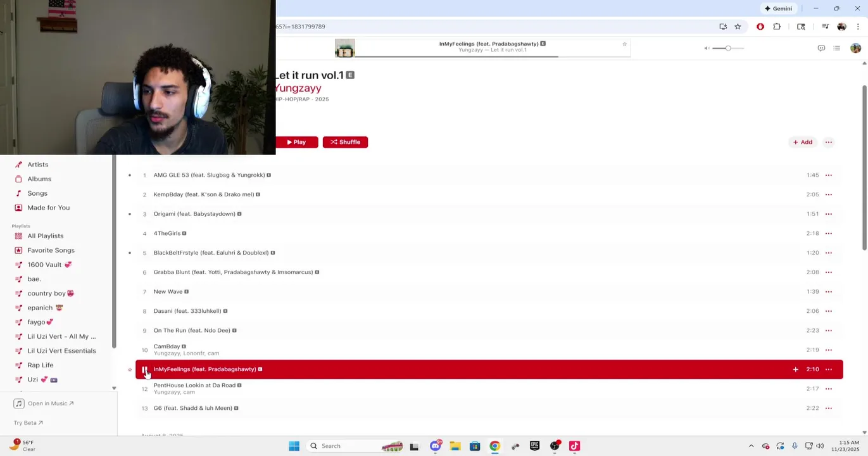The width and height of the screenshot is (868, 456).
Task: Click the red Play button
Action: [x=296, y=142]
